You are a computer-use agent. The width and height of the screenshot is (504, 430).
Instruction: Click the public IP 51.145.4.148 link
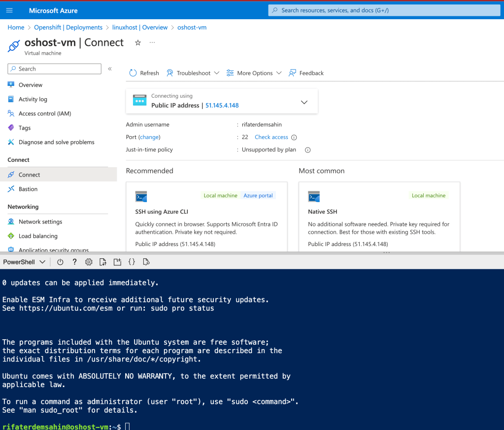tap(222, 106)
